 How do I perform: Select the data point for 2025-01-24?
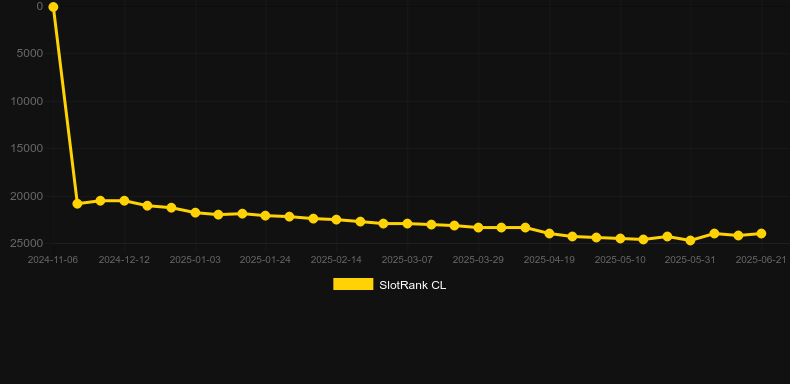[266, 216]
